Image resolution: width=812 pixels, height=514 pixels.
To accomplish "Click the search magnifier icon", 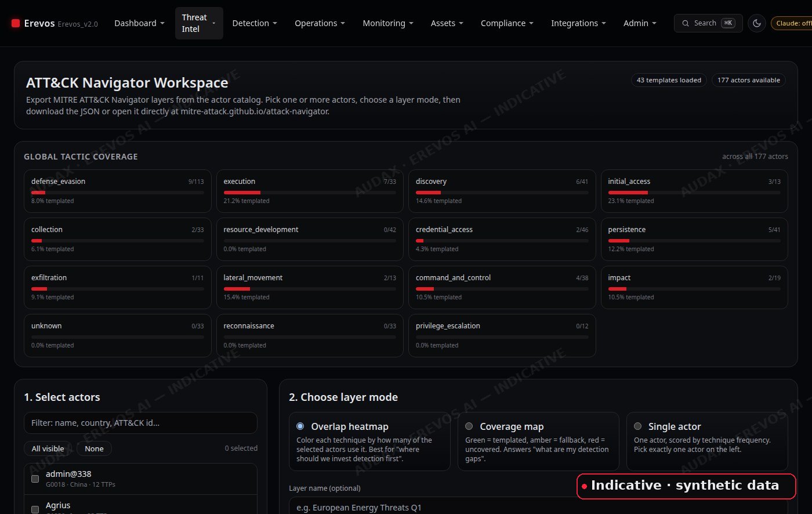I will 687,23.
